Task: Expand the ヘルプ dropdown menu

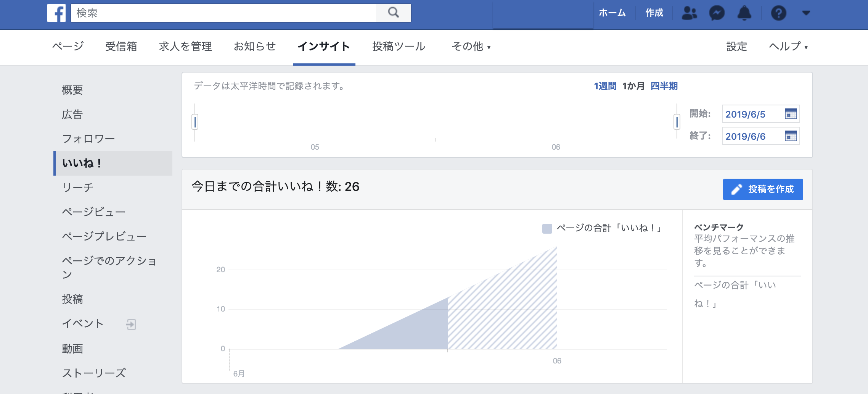Action: (788, 46)
